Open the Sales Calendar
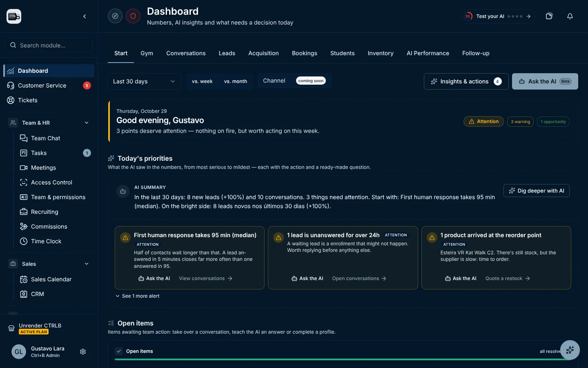The width and height of the screenshot is (588, 368). tap(55, 279)
